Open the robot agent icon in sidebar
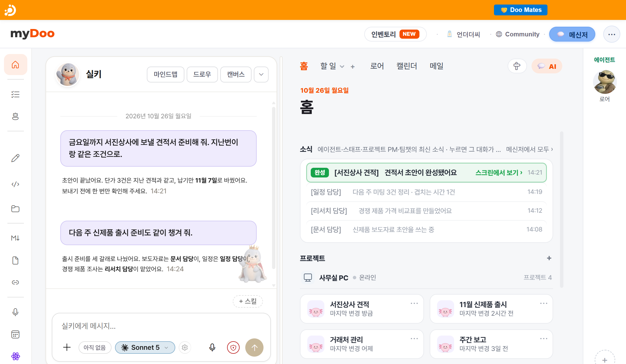The image size is (626, 364). pos(15,116)
